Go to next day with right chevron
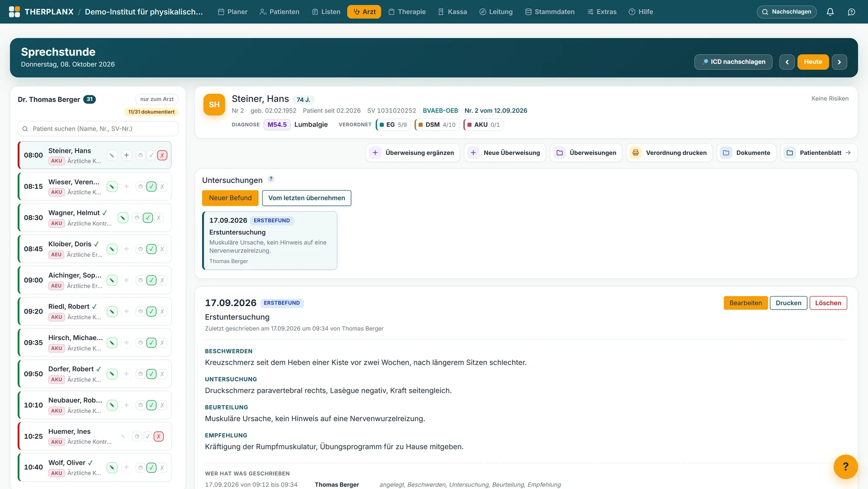The image size is (868, 489). coord(839,62)
